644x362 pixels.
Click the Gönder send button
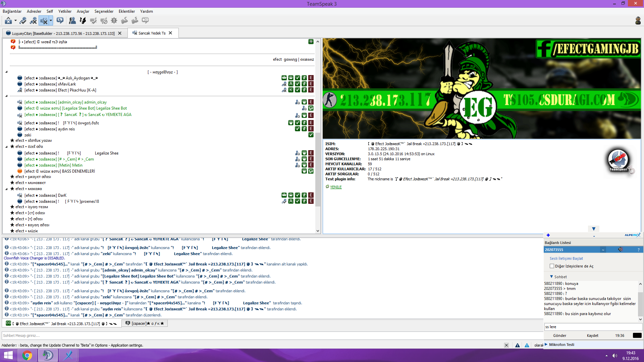coord(559,336)
